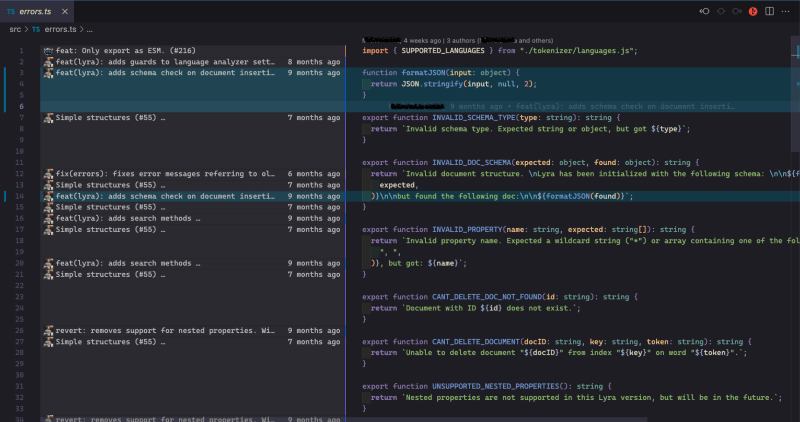Split the editor to the right
Image resolution: width=800 pixels, height=422 pixels.
coord(769,11)
